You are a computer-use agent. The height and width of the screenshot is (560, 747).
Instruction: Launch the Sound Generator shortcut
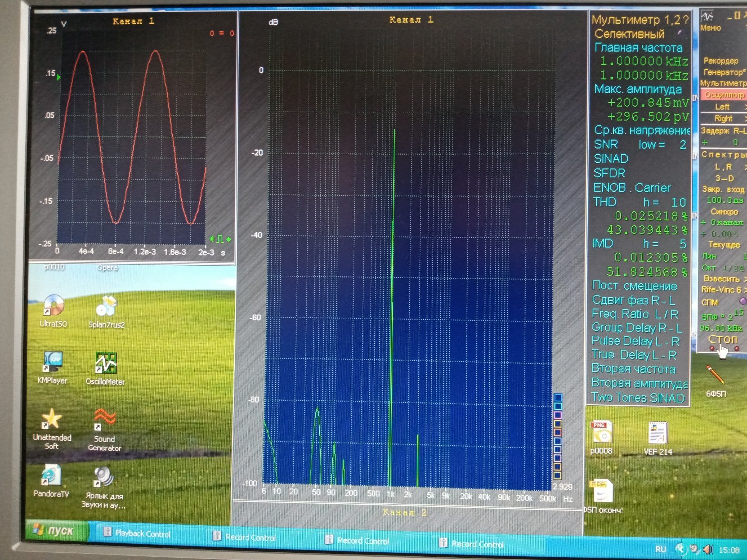104,420
